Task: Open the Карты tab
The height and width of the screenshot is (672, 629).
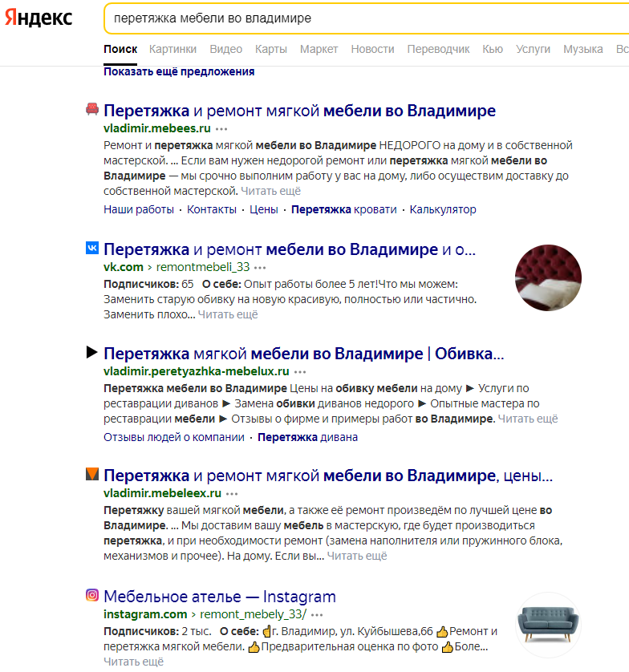Action: 271,49
